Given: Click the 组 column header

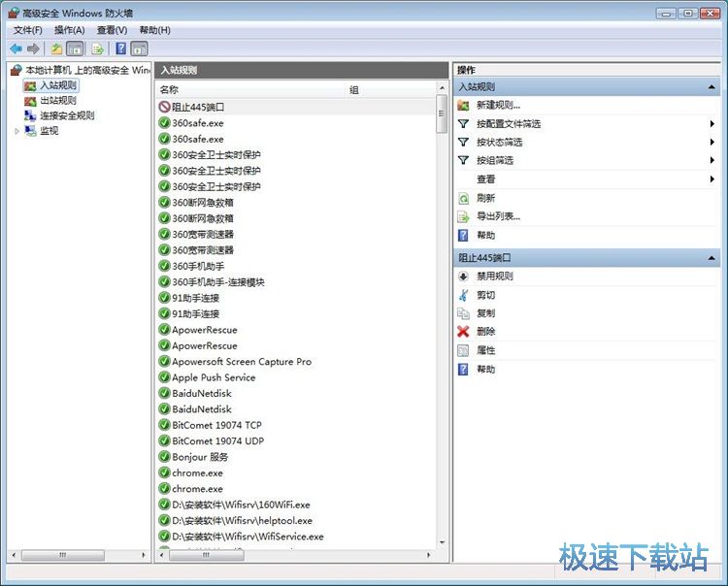Looking at the screenshot, I should tap(391, 90).
